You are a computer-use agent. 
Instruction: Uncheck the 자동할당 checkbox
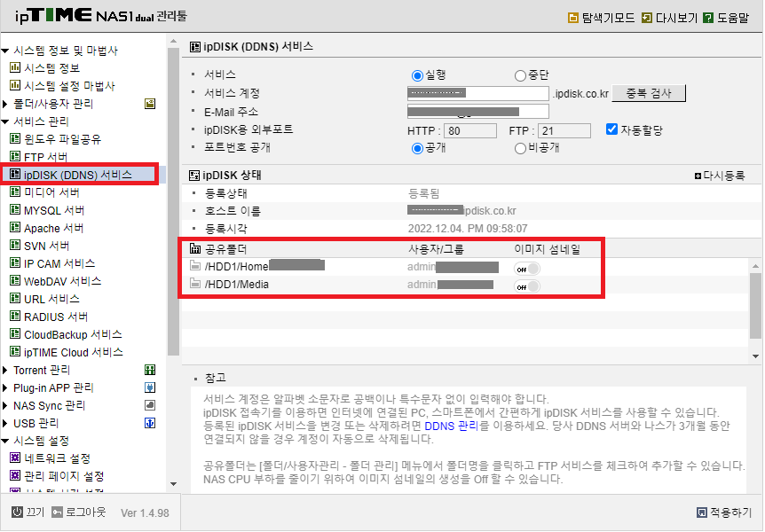coord(611,129)
